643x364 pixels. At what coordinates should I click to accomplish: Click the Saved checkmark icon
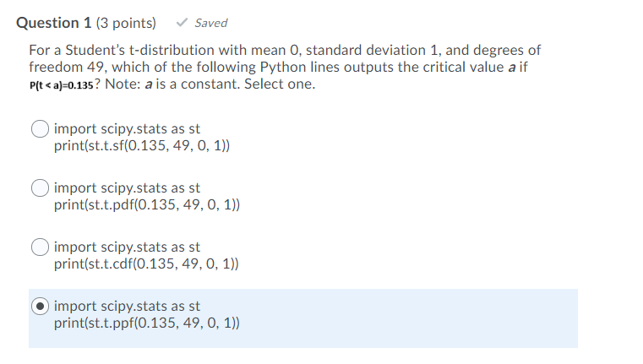click(x=183, y=23)
